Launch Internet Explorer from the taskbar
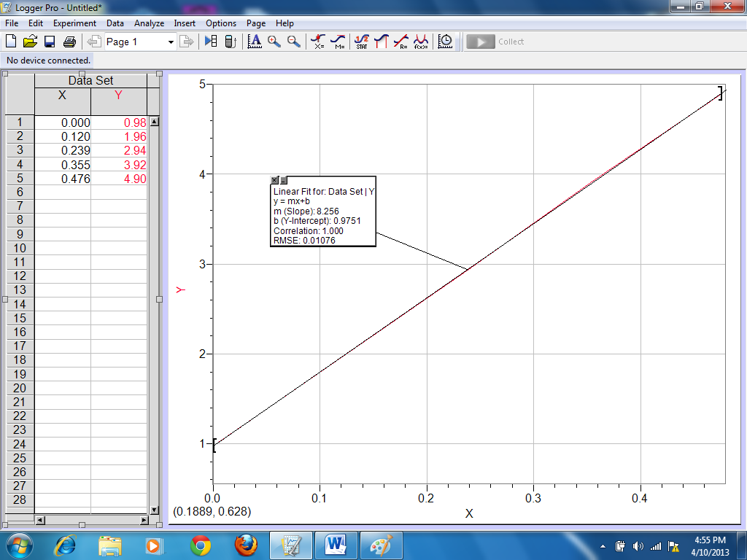This screenshot has height=560, width=747. pos(65,545)
